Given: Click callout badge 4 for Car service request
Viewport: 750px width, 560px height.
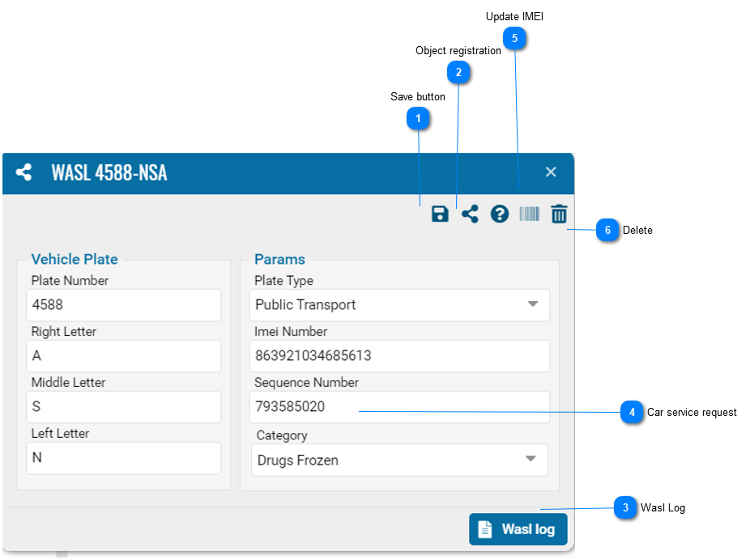Looking at the screenshot, I should 632,413.
